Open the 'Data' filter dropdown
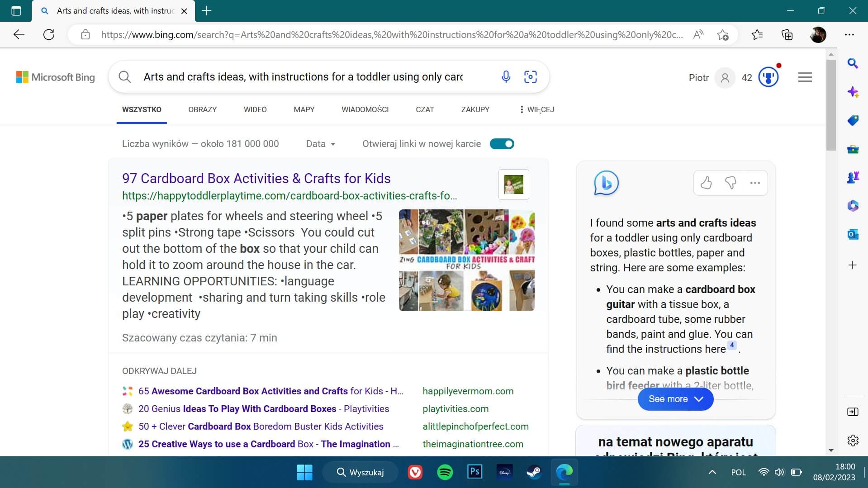Viewport: 868px width, 488px height. 320,143
